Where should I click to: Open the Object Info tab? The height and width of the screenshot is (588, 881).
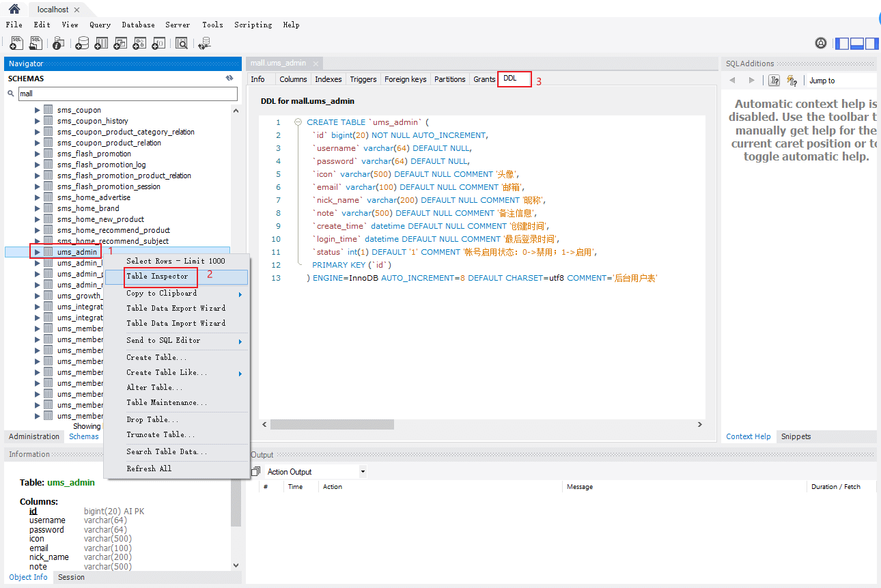point(28,577)
